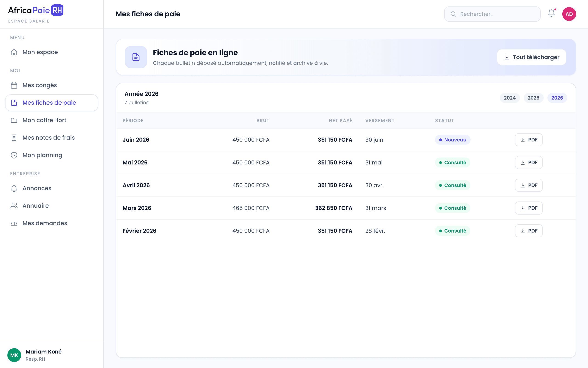
Task: Click the 30 juin payment date
Action: [x=374, y=140]
